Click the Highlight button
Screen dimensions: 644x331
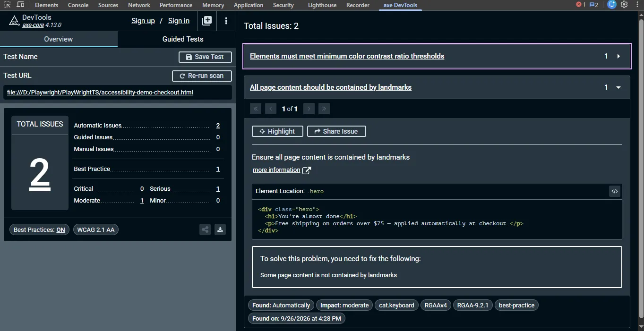pyautogui.click(x=277, y=131)
